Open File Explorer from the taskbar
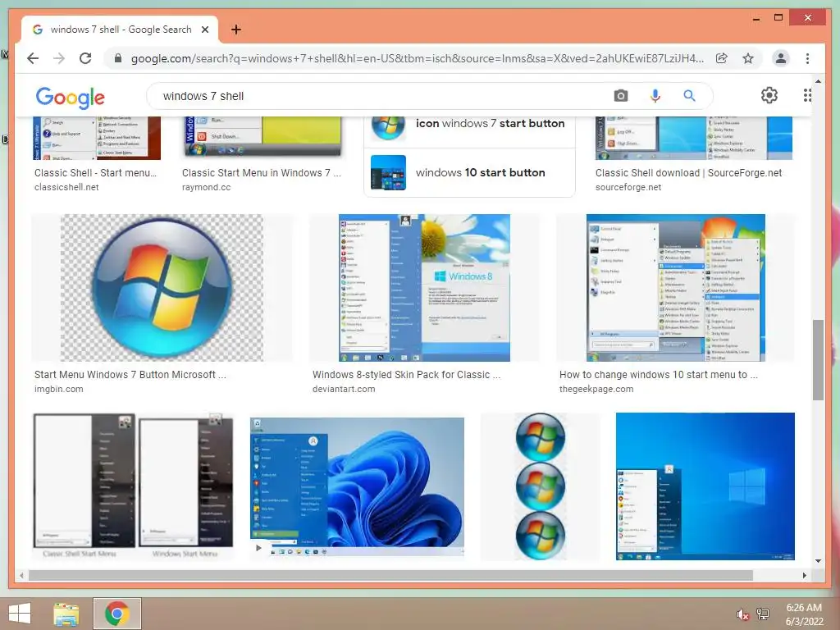The width and height of the screenshot is (840, 630). [x=66, y=614]
